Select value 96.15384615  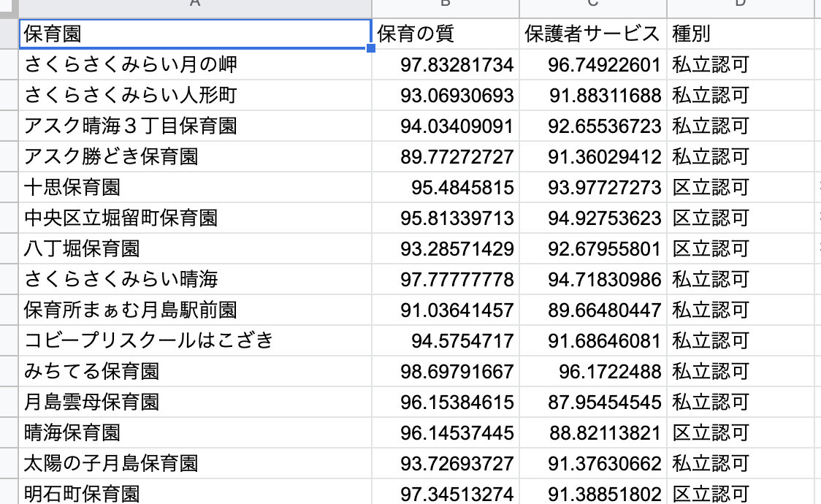coord(446,402)
